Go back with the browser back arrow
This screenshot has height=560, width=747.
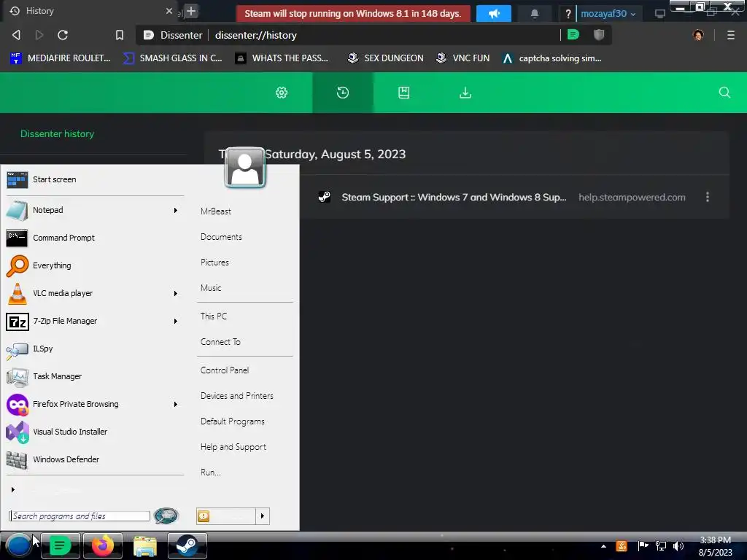pos(16,35)
